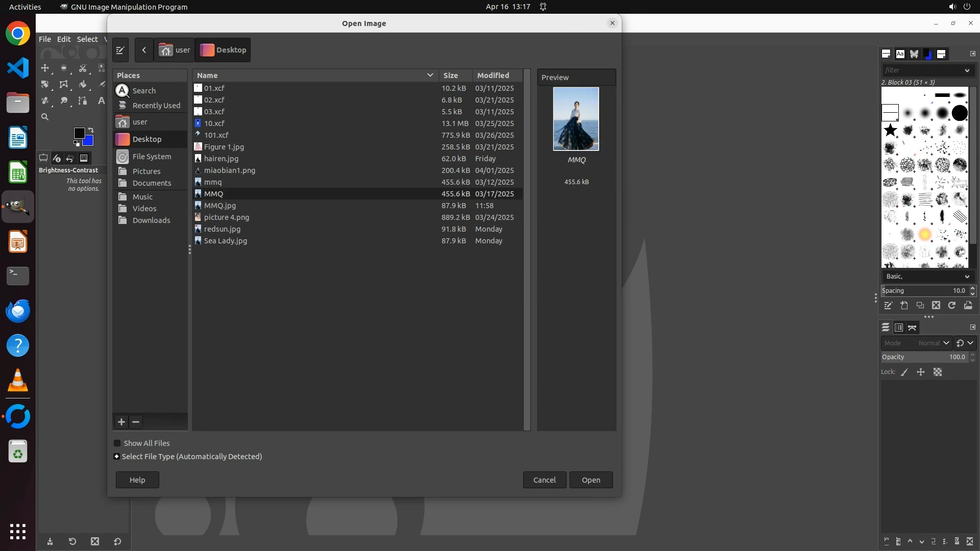Expand Select File Type section
The image size is (980, 551).
[117, 457]
